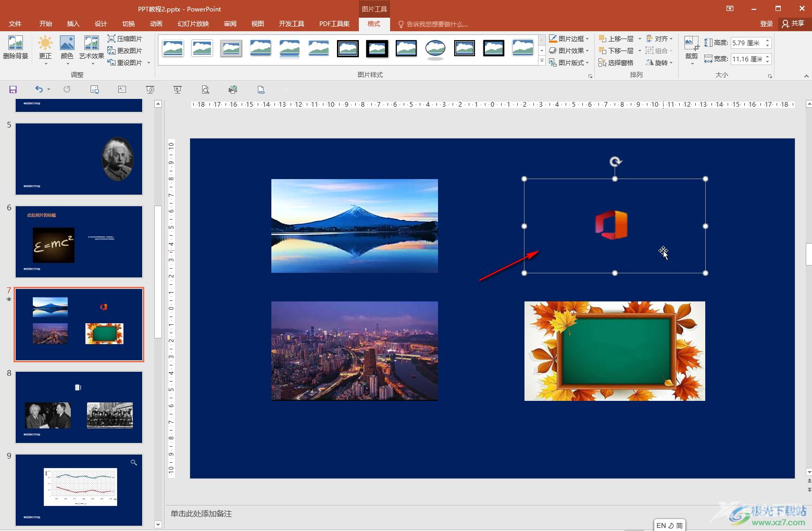
Task: Select slide 9 thumbnail with line chart
Action: click(x=79, y=490)
